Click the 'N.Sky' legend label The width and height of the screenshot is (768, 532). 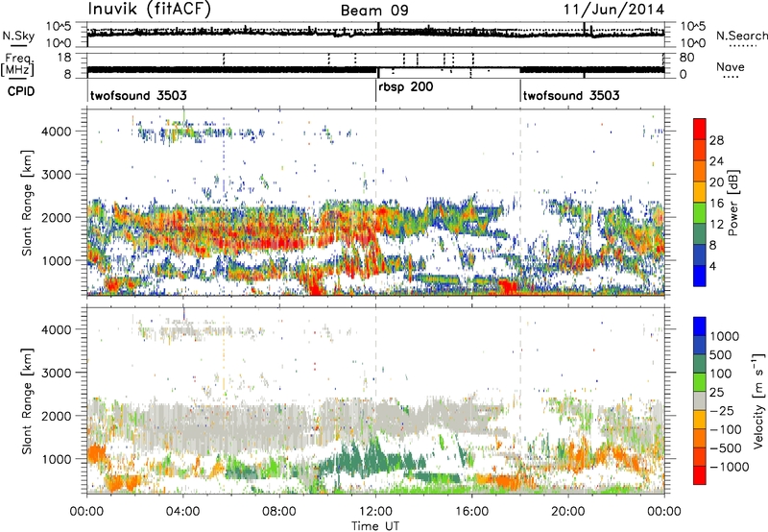click(18, 36)
